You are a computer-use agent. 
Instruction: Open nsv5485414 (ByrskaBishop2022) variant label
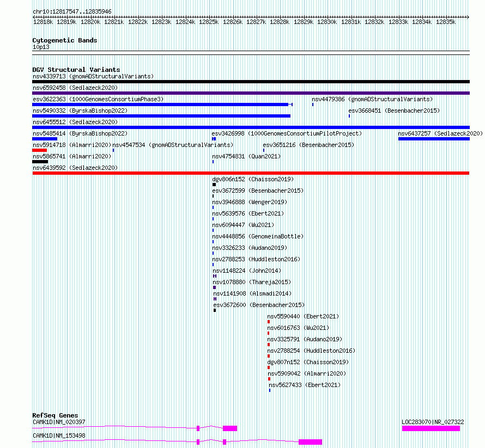(x=80, y=133)
